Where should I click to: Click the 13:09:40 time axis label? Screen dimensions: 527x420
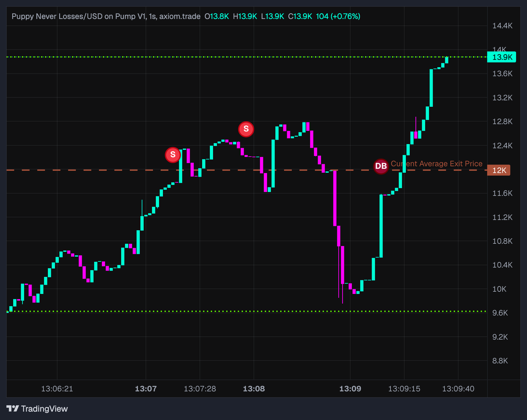click(458, 389)
